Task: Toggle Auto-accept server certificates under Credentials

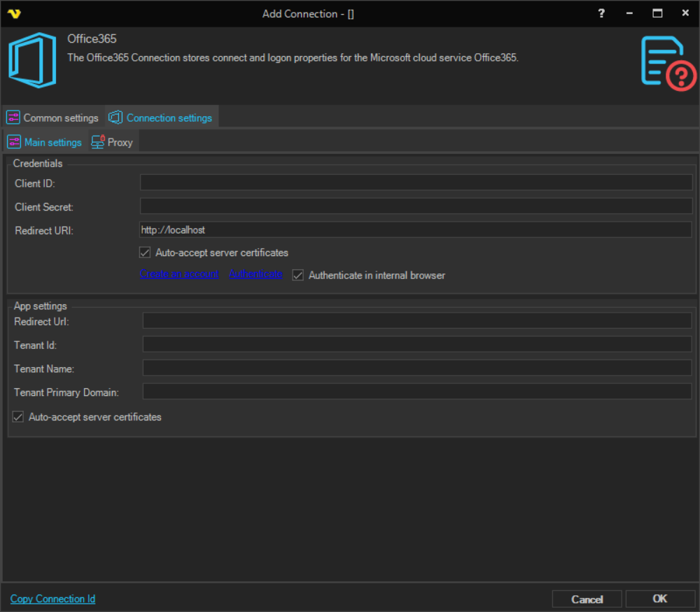Action: [145, 252]
